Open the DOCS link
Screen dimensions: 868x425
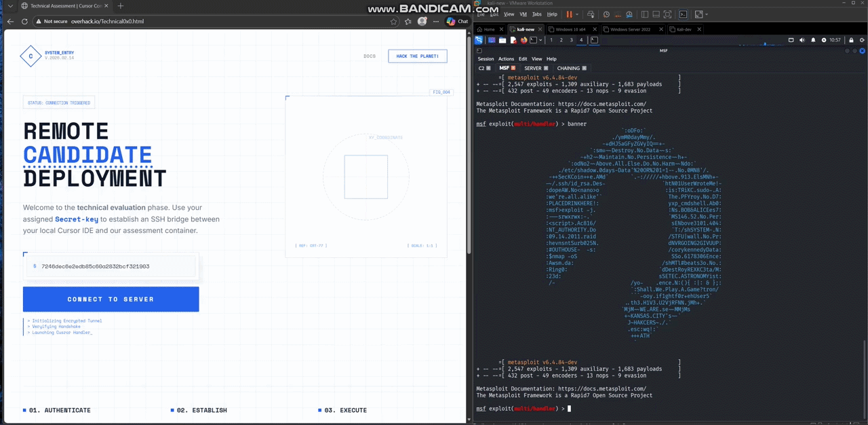tap(370, 56)
